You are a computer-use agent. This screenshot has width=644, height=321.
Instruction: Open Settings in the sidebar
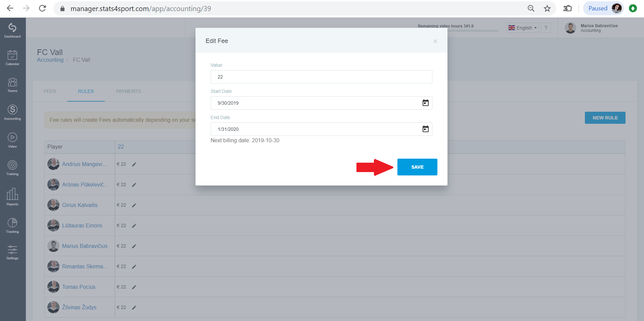pos(12,252)
